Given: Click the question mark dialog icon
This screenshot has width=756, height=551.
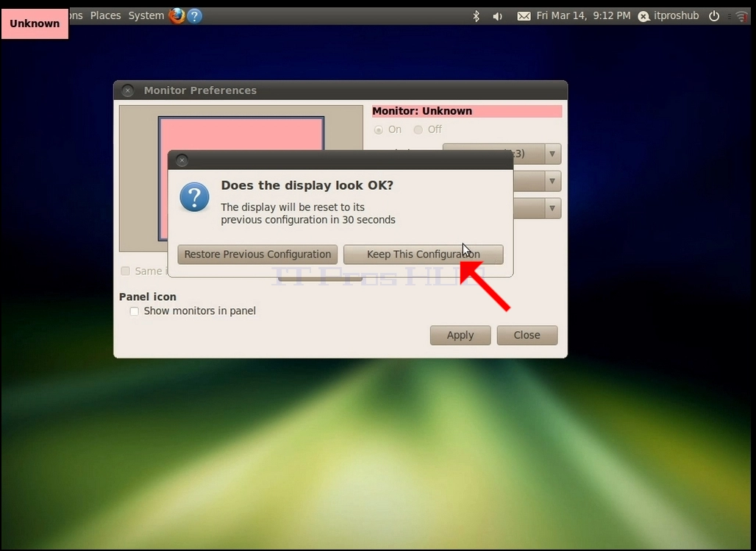Looking at the screenshot, I should pos(194,197).
